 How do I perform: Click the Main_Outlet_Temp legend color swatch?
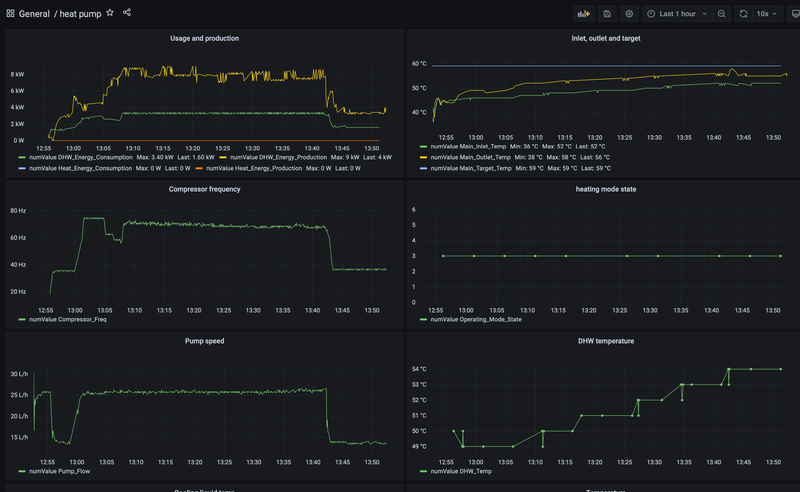pyautogui.click(x=423, y=157)
